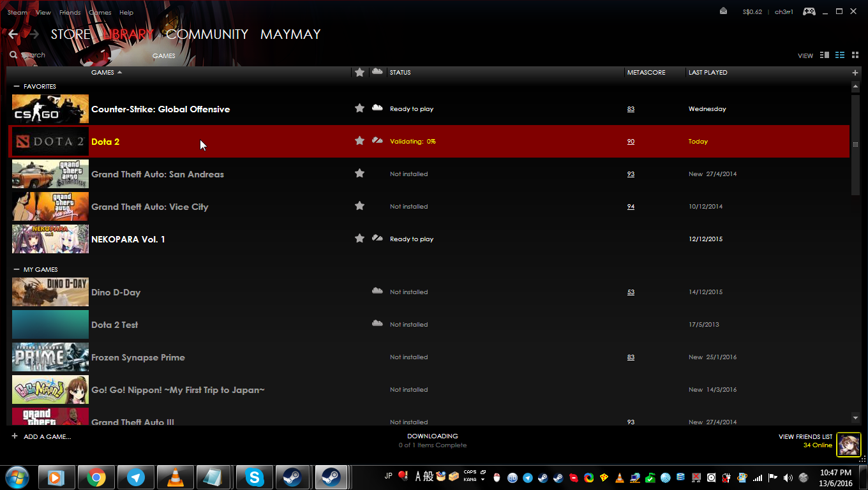Go to the STORE tab
868x490 pixels.
coord(71,34)
